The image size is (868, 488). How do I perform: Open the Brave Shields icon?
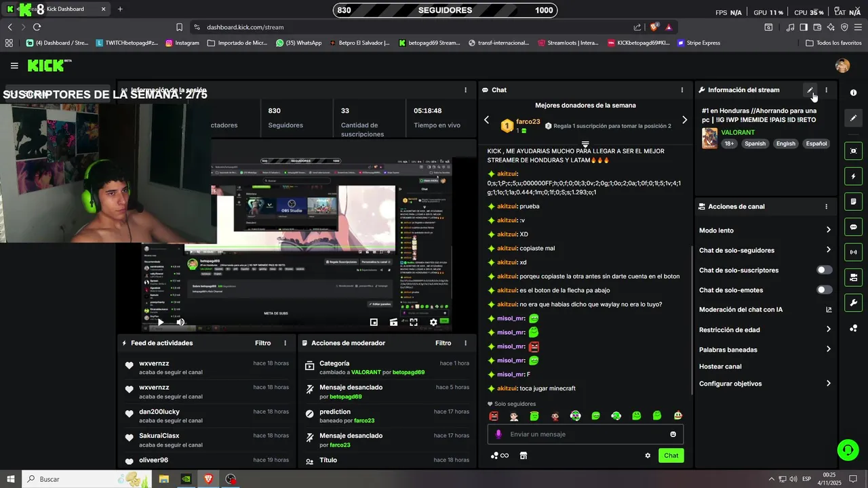[x=654, y=27]
